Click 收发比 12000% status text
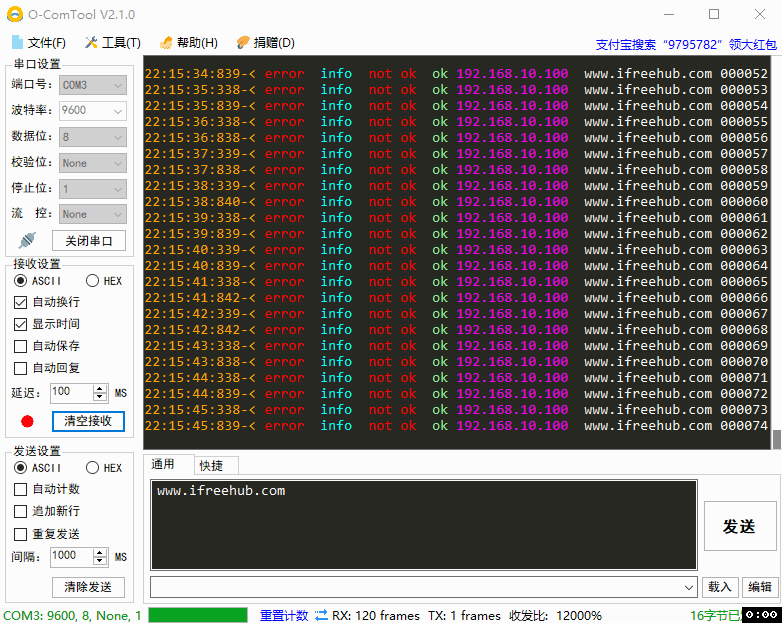Image resolution: width=782 pixels, height=623 pixels. click(x=555, y=616)
